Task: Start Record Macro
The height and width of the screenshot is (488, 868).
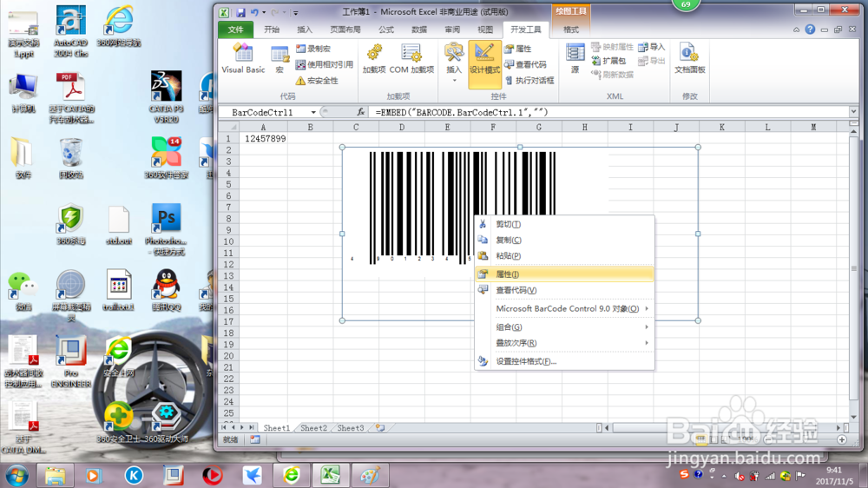Action: 313,49
